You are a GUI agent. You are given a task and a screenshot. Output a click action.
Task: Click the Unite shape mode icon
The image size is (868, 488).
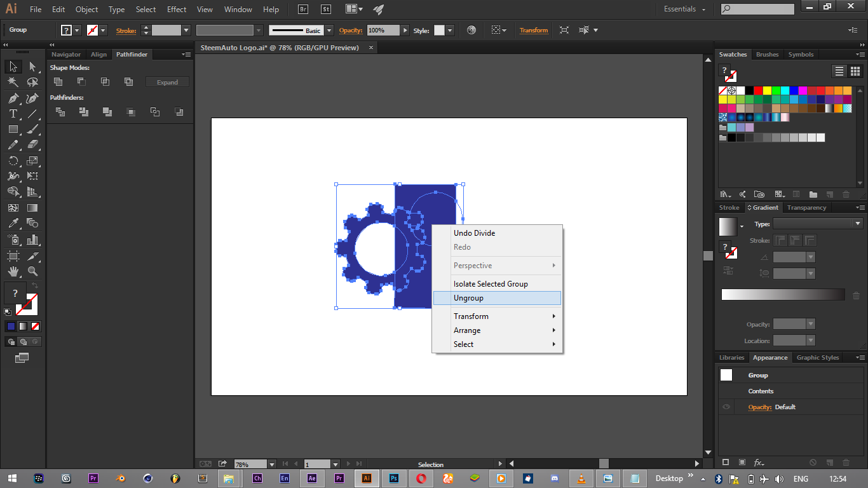coord(58,81)
